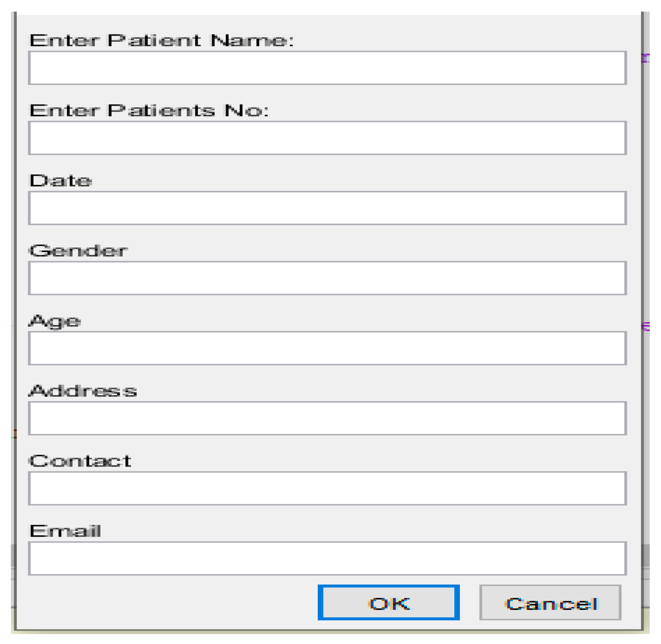Click the Address text field
The image size is (661, 644).
click(x=327, y=418)
